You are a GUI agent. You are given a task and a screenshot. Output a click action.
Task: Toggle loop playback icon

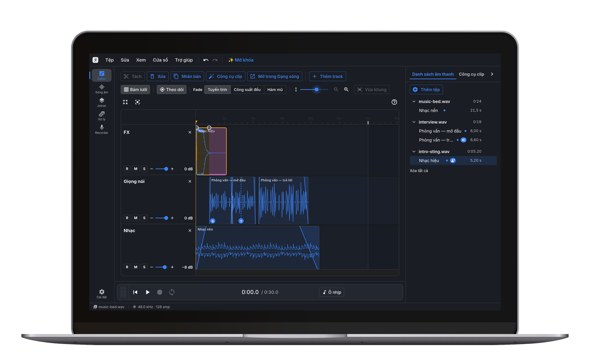[x=172, y=292]
